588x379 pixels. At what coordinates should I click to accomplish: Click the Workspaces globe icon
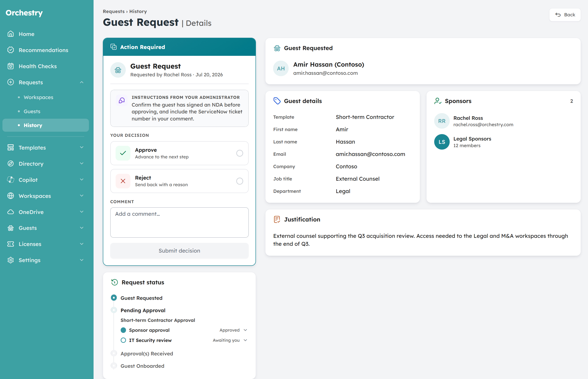11,196
